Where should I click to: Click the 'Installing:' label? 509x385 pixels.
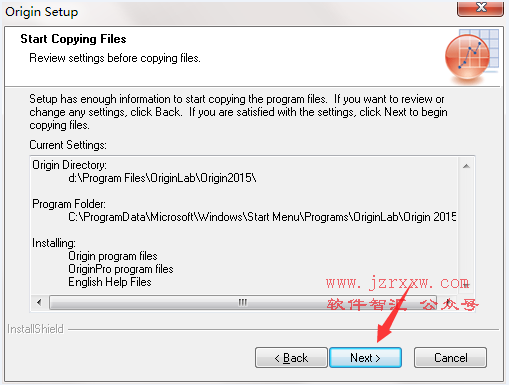(54, 243)
